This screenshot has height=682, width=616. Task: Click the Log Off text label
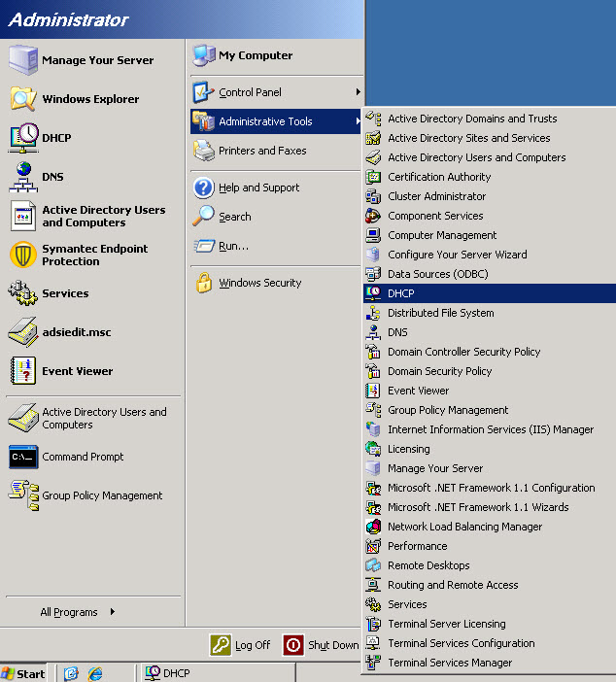253,645
